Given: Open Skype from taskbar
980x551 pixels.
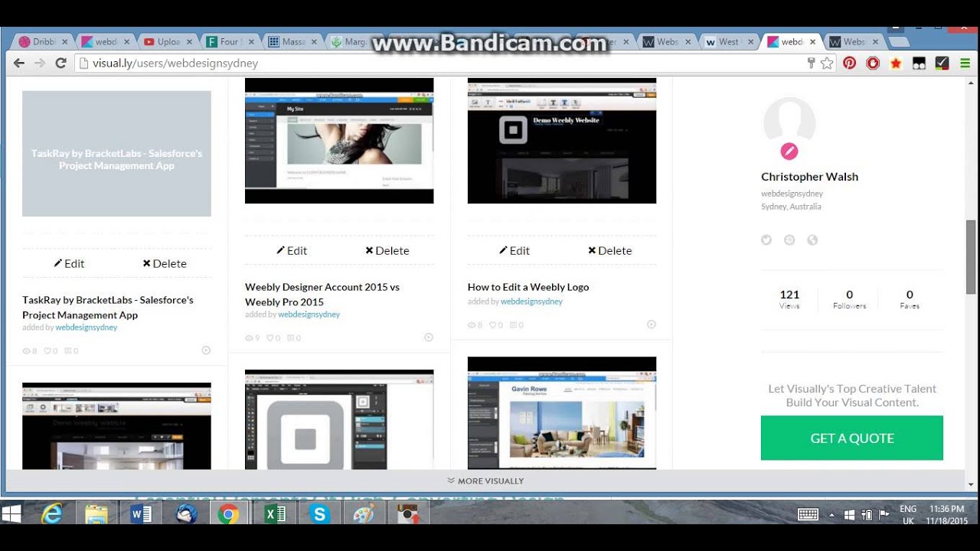Looking at the screenshot, I should coord(318,514).
